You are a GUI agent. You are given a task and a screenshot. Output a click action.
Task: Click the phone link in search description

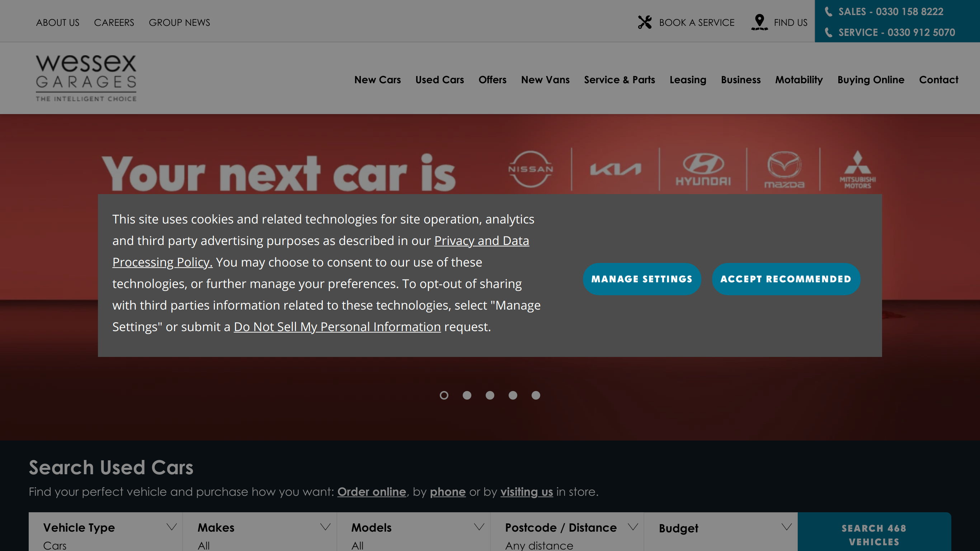click(x=448, y=492)
